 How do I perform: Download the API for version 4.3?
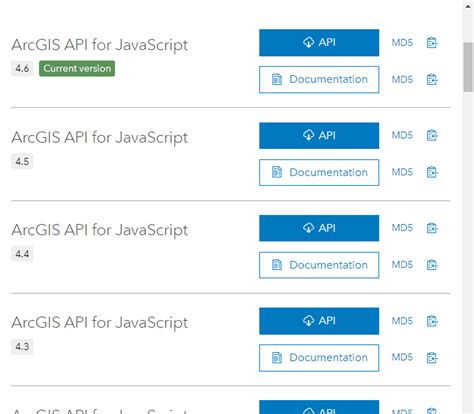click(319, 321)
